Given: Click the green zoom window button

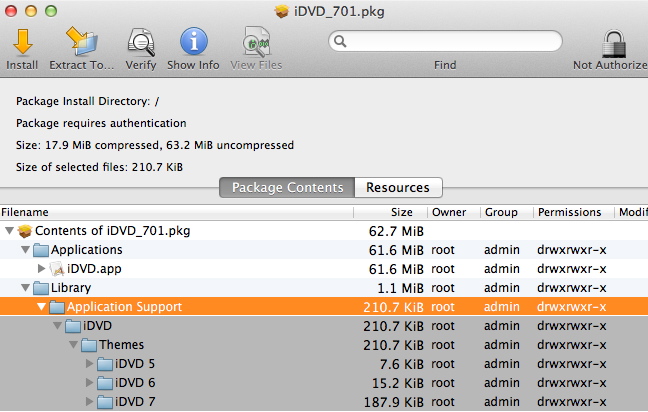Looking at the screenshot, I should pyautogui.click(x=51, y=11).
